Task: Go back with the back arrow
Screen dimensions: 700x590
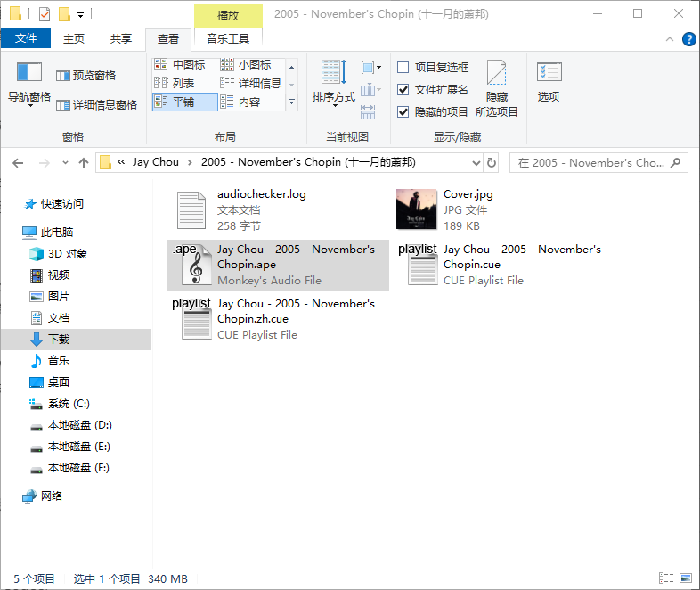Action: (x=18, y=163)
